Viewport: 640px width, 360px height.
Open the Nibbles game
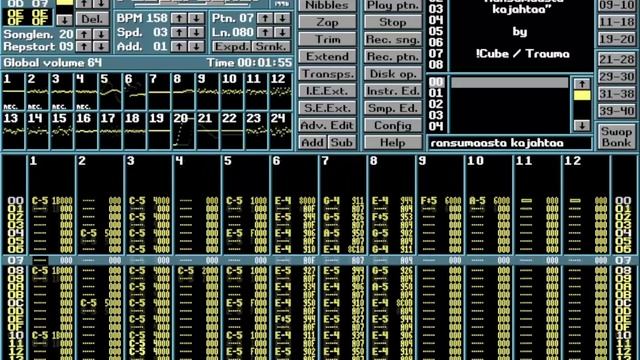pos(327,5)
